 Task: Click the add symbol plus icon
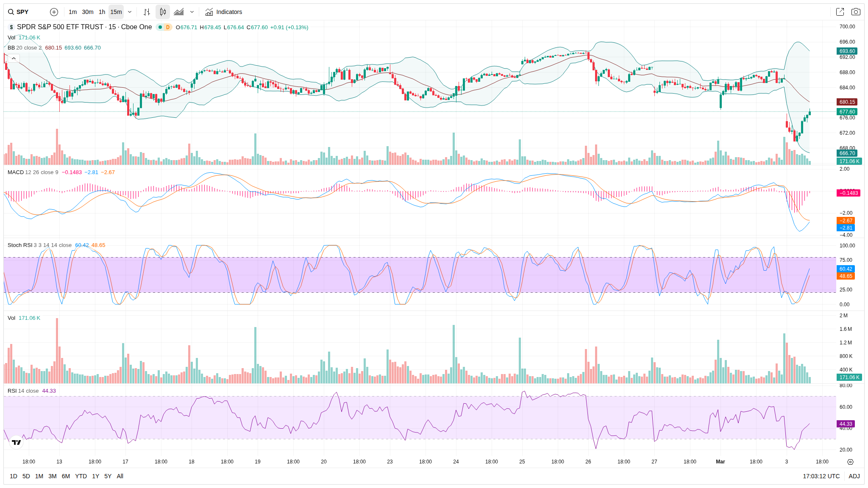[x=54, y=12]
